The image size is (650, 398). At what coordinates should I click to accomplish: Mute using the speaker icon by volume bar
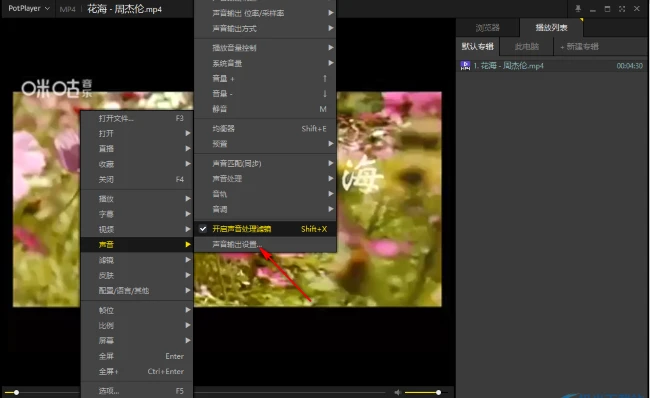coord(398,392)
